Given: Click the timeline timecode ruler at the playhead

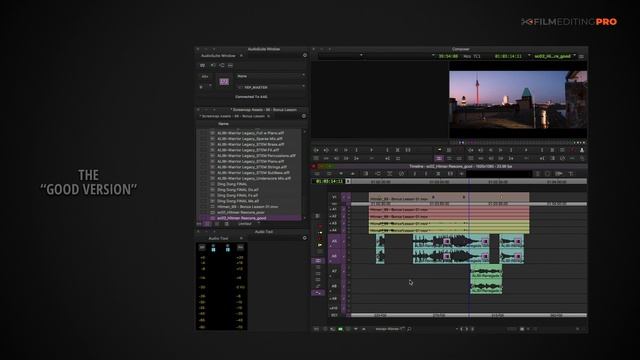Looking at the screenshot, I should [x=469, y=181].
